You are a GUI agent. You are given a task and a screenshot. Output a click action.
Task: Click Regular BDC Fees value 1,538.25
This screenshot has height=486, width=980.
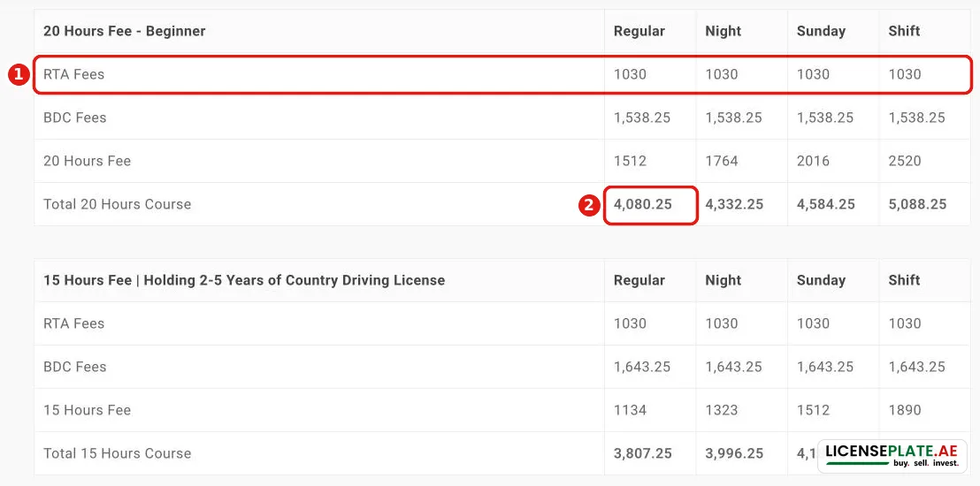pos(642,118)
